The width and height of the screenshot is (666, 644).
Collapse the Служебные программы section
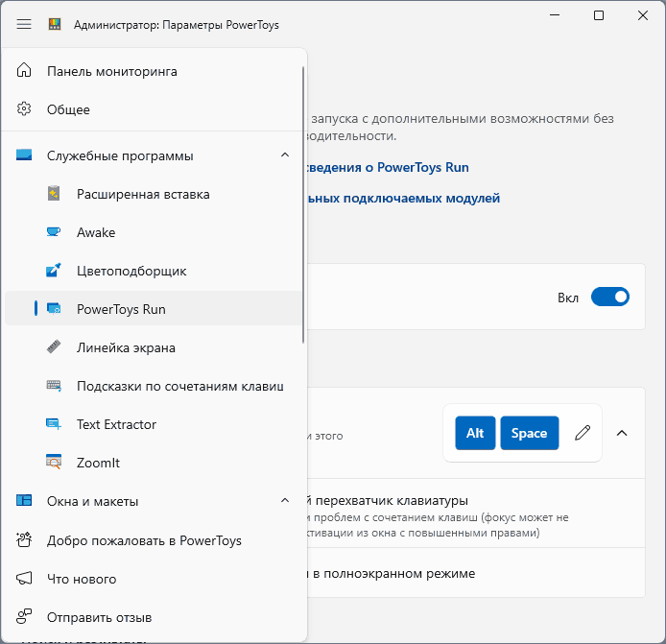tap(285, 155)
